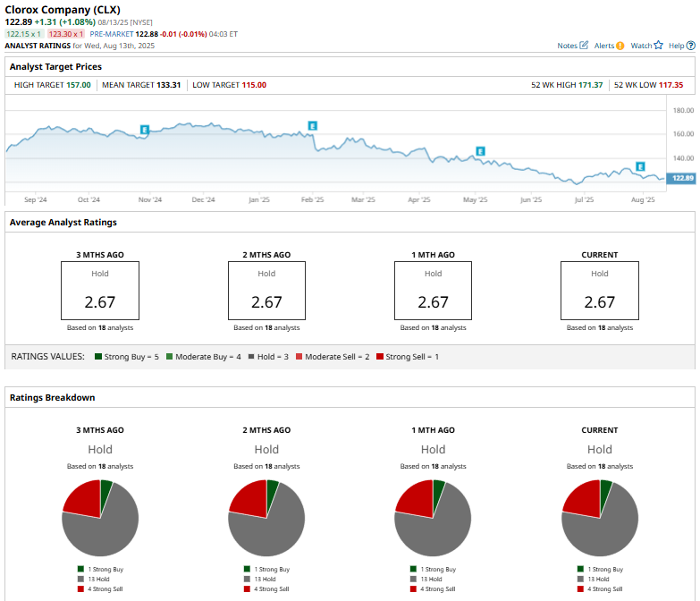Click Strong Sell red legend swatch in Ratings Values

click(380, 356)
